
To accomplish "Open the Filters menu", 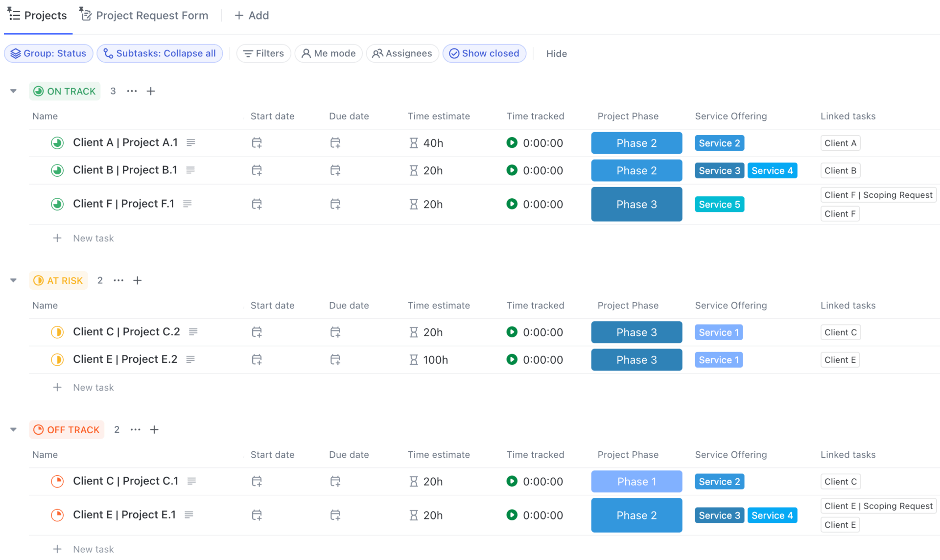I will point(263,53).
